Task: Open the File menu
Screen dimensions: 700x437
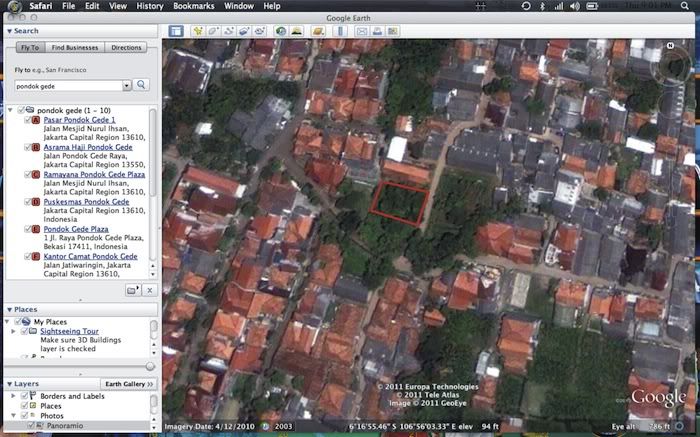Action: point(68,6)
